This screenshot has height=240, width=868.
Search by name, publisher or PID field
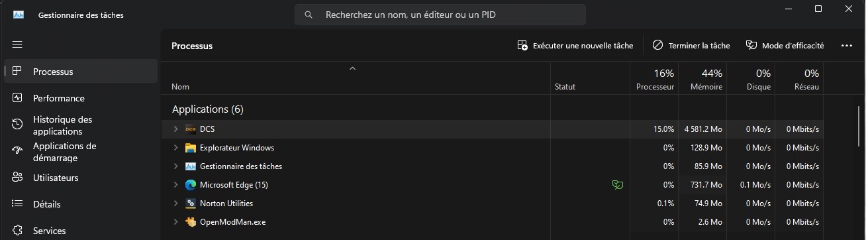point(440,15)
